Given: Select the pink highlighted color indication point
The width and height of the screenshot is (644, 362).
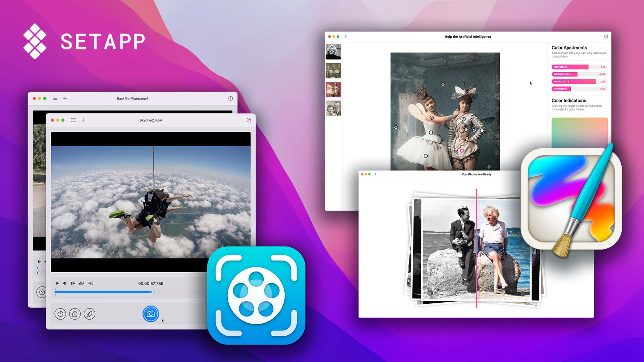Looking at the screenshot, I should coord(462,151).
